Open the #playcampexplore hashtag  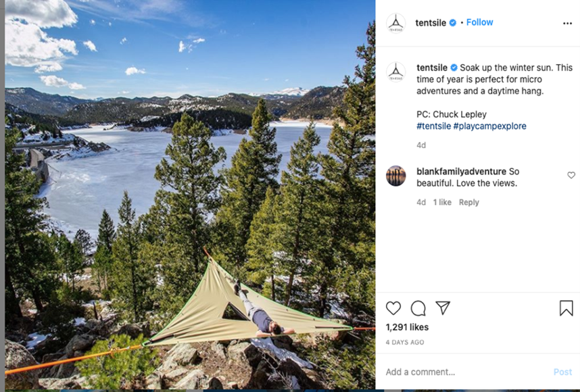coord(489,126)
